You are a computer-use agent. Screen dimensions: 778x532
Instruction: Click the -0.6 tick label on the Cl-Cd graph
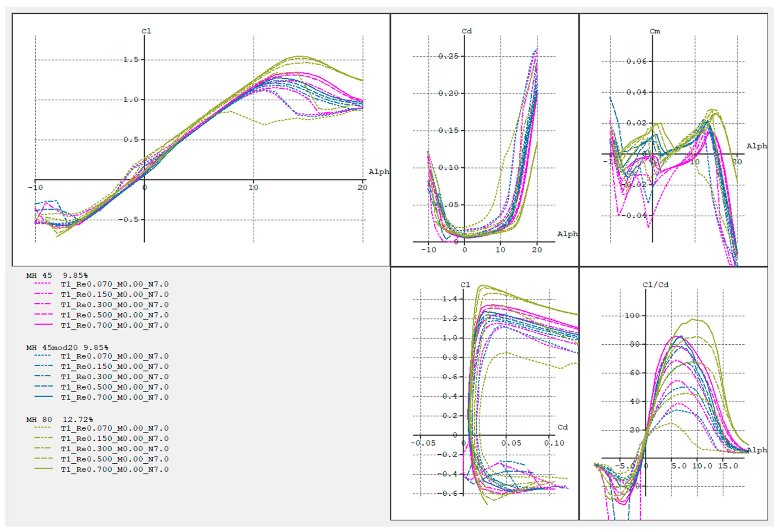tap(447, 493)
